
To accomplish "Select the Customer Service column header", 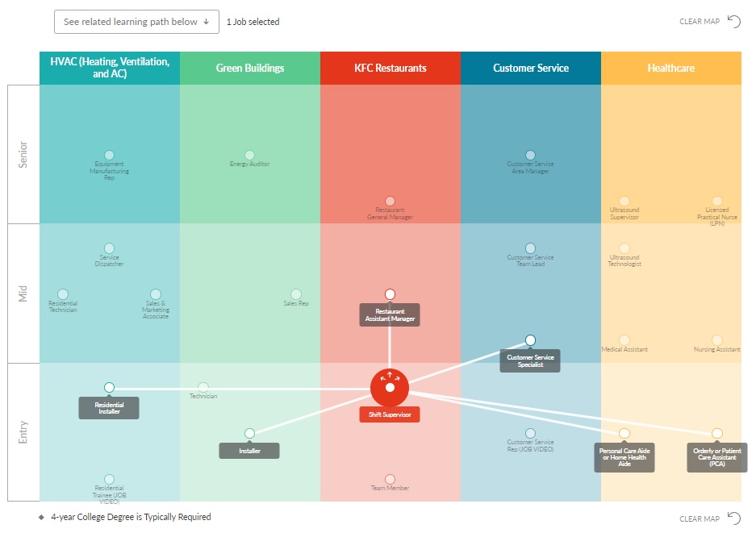I will tap(530, 68).
